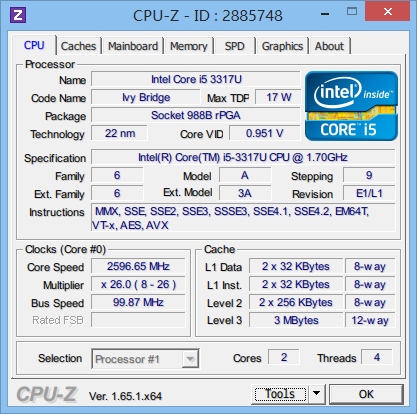Click the CPU-Z purple Z title icon
The height and width of the screenshot is (414, 417).
coord(18,15)
